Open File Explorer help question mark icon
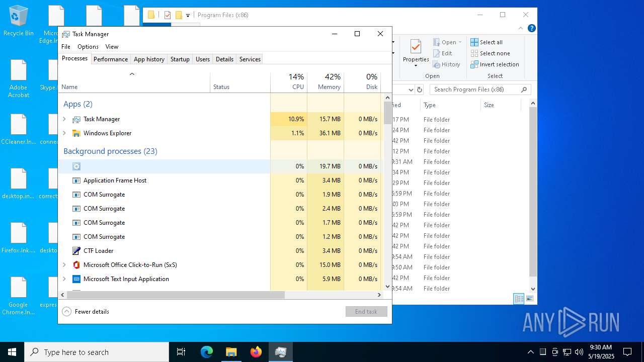 [x=532, y=28]
